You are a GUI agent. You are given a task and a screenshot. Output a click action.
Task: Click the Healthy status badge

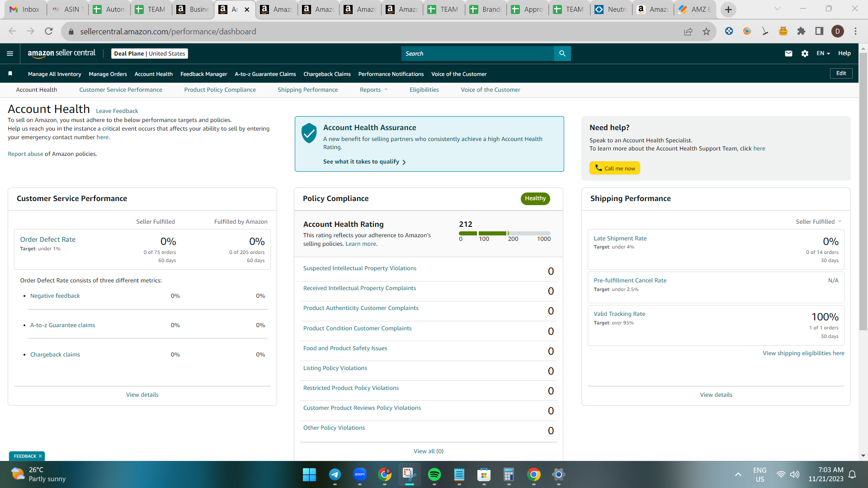(535, 198)
